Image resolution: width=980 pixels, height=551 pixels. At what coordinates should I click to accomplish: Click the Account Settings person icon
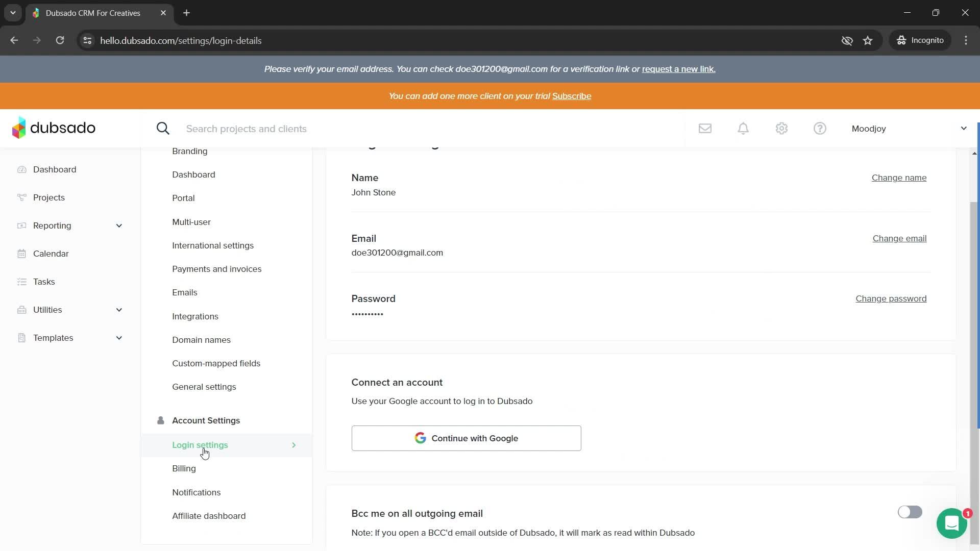point(160,420)
